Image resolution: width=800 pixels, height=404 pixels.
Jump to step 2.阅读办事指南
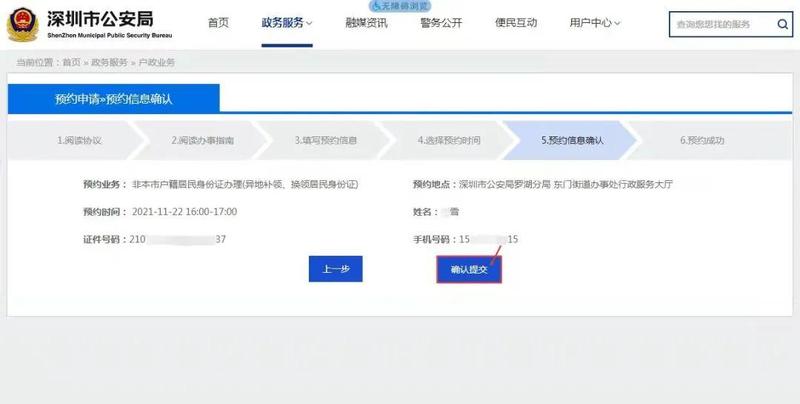(x=202, y=141)
